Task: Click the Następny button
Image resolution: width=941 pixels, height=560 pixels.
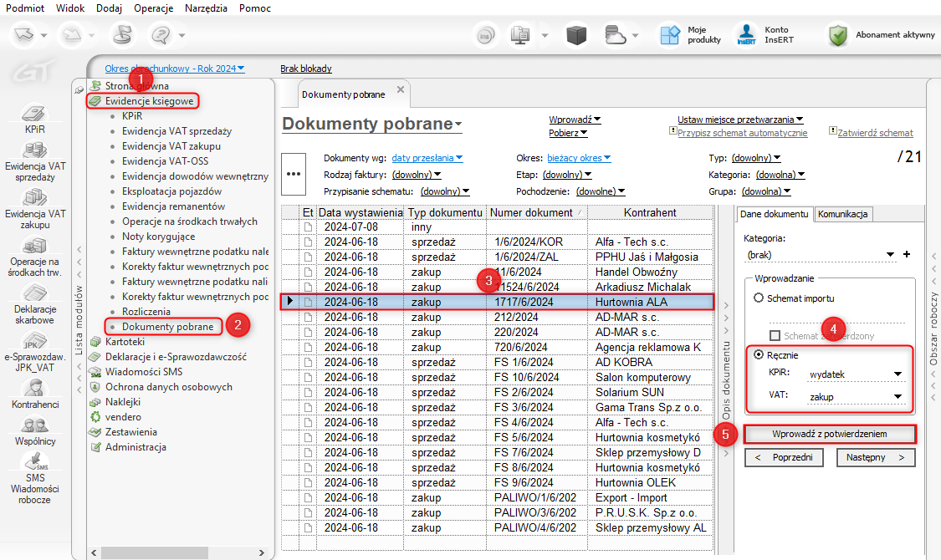Action: click(875, 457)
